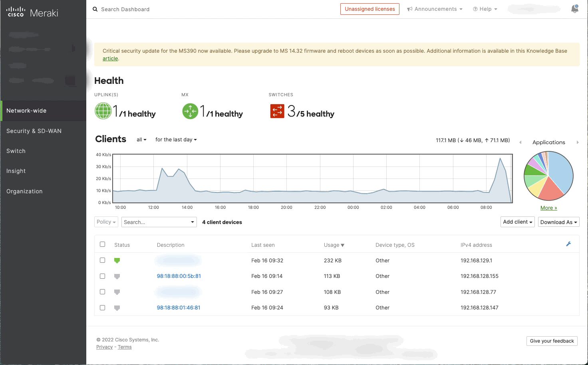Check the row for client 98:18:88:00:5b:81
The width and height of the screenshot is (588, 365).
(102, 276)
